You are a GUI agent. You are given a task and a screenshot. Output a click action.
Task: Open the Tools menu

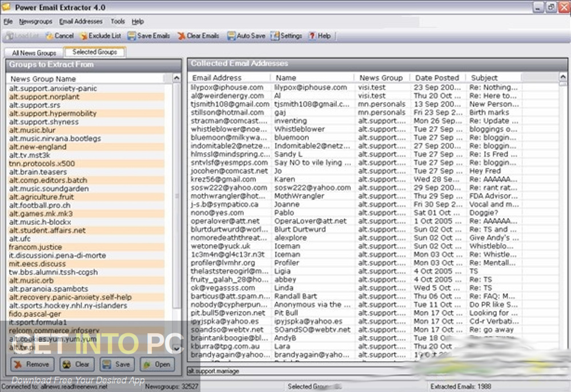(118, 21)
